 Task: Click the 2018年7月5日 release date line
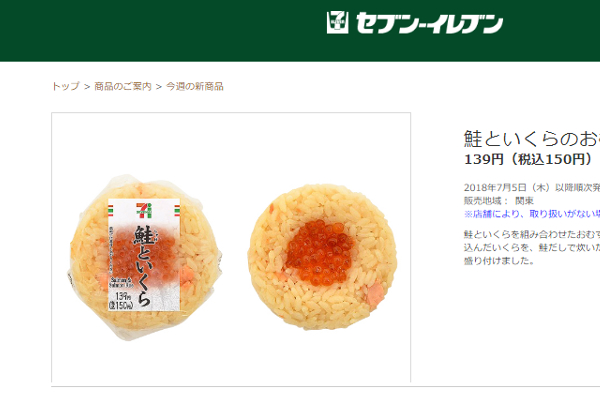pyautogui.click(x=532, y=188)
